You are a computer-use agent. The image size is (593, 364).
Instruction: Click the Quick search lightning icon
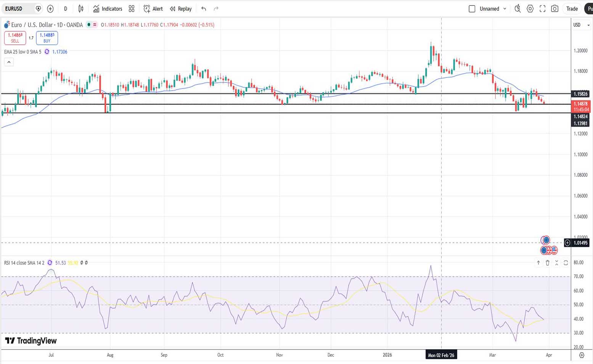coord(517,9)
